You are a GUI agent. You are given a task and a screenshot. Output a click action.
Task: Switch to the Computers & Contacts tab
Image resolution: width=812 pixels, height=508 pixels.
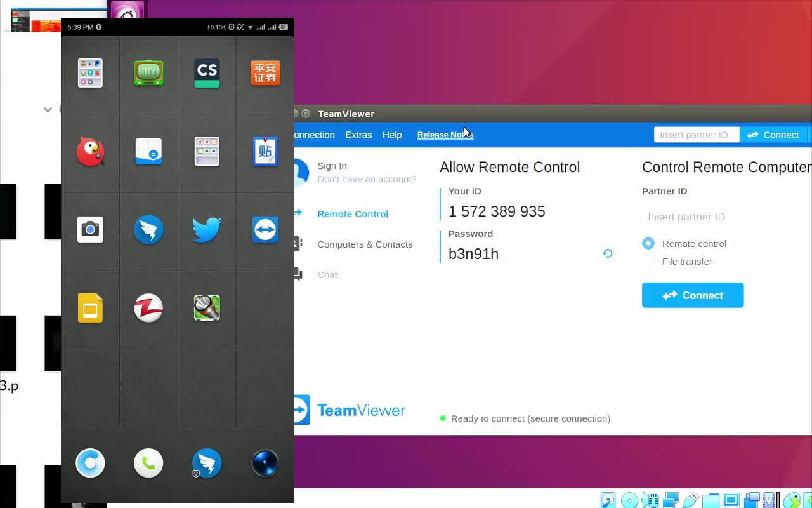click(x=365, y=244)
